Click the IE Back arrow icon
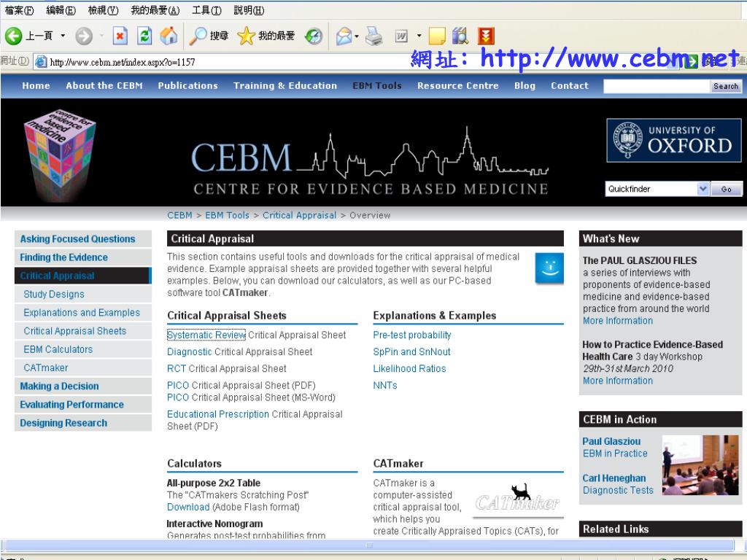The width and height of the screenshot is (747, 560). point(13,36)
